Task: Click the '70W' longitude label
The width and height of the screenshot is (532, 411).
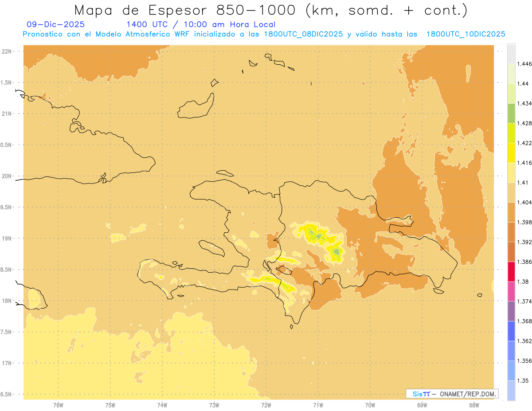Action: point(370,405)
